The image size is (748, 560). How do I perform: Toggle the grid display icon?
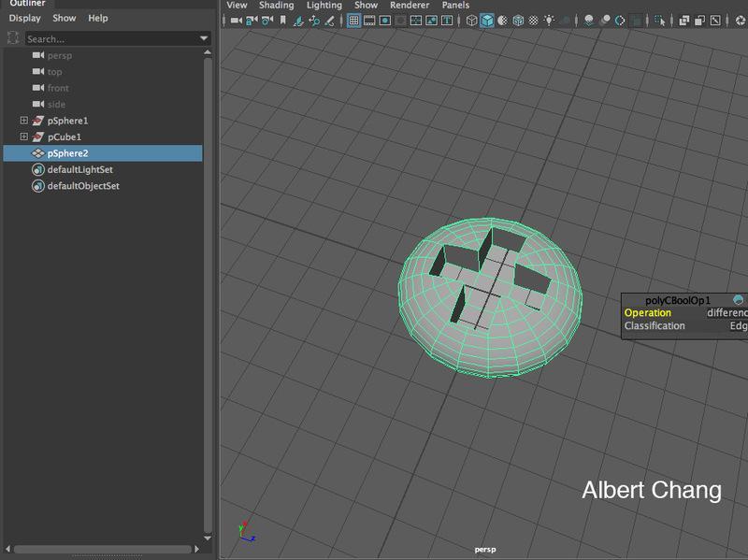pyautogui.click(x=353, y=20)
